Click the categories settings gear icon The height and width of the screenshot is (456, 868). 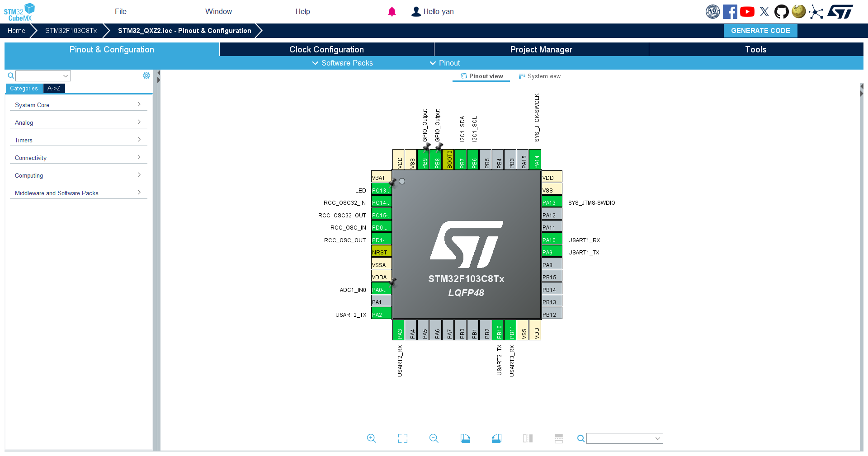(146, 75)
